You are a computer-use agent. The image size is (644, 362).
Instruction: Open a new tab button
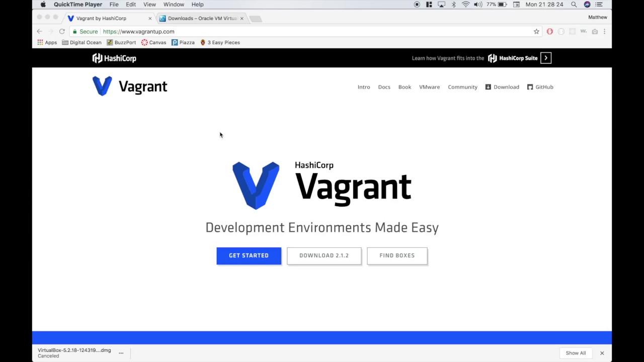tap(255, 19)
